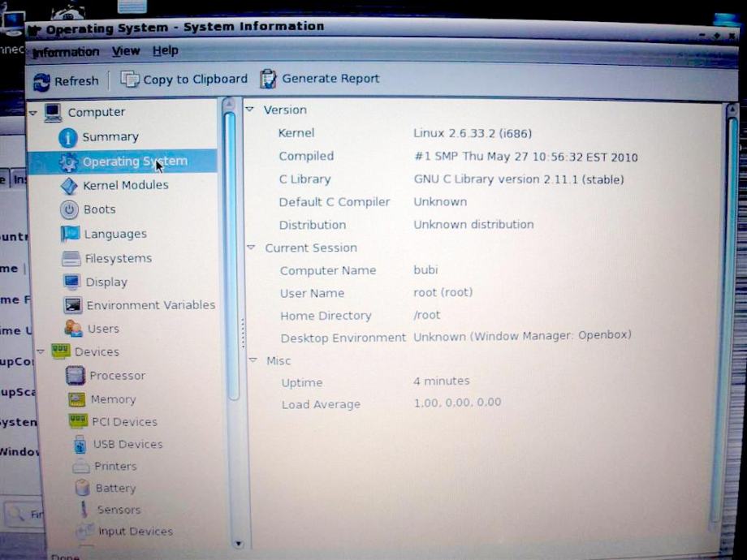The height and width of the screenshot is (560, 747).
Task: Click the Compiled date value row
Action: point(526,157)
